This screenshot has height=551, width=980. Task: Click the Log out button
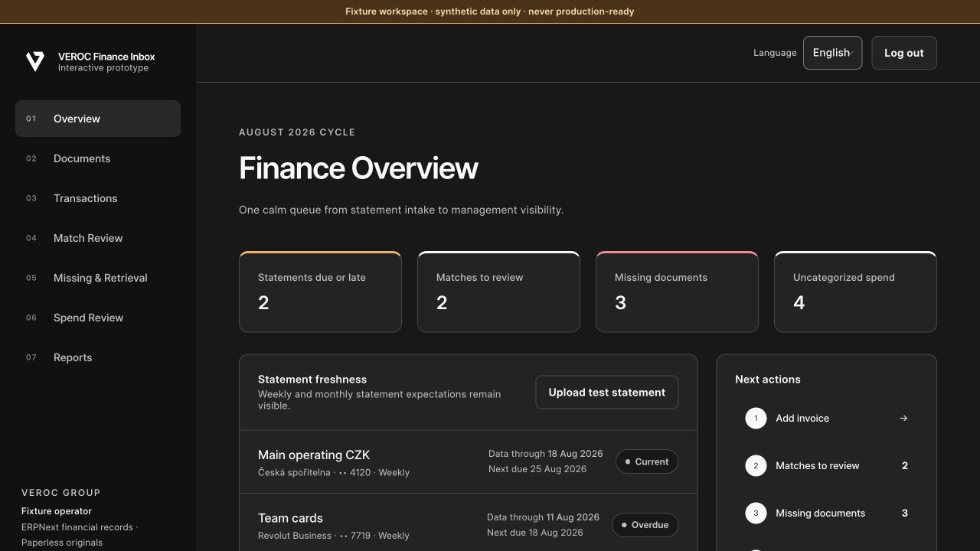tap(904, 53)
